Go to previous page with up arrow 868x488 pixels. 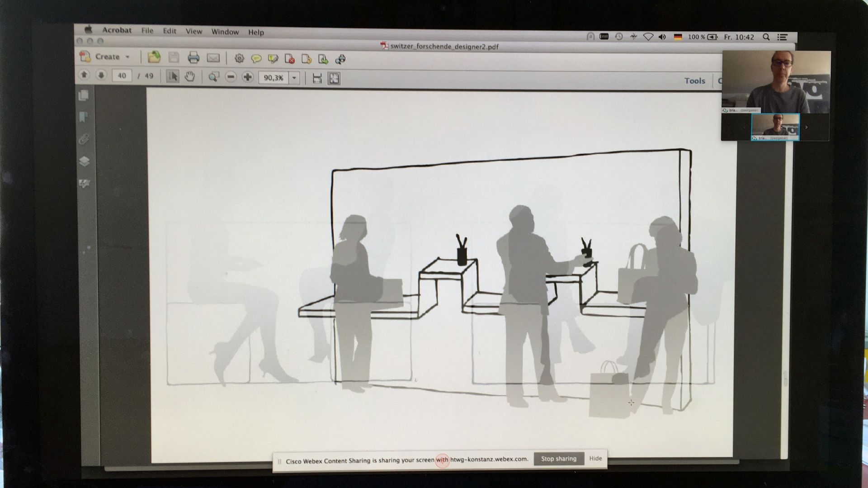click(x=84, y=75)
